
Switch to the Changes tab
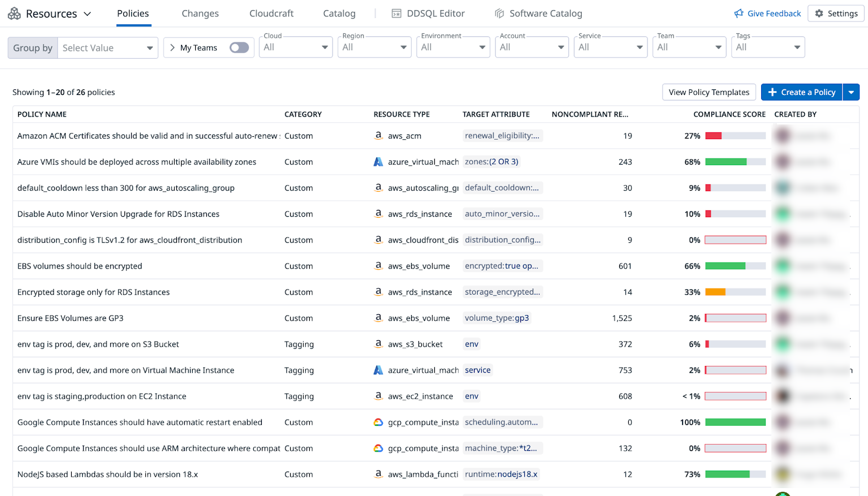[x=200, y=14]
